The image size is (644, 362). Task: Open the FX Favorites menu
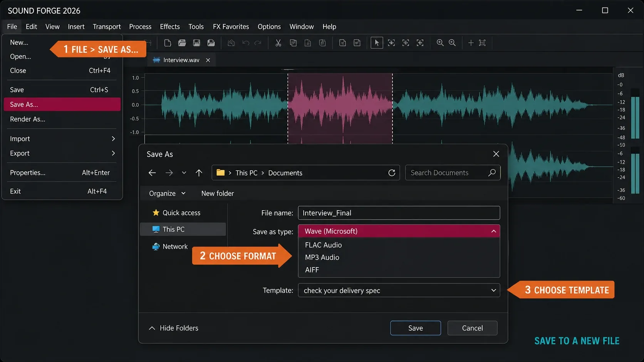coord(231,27)
